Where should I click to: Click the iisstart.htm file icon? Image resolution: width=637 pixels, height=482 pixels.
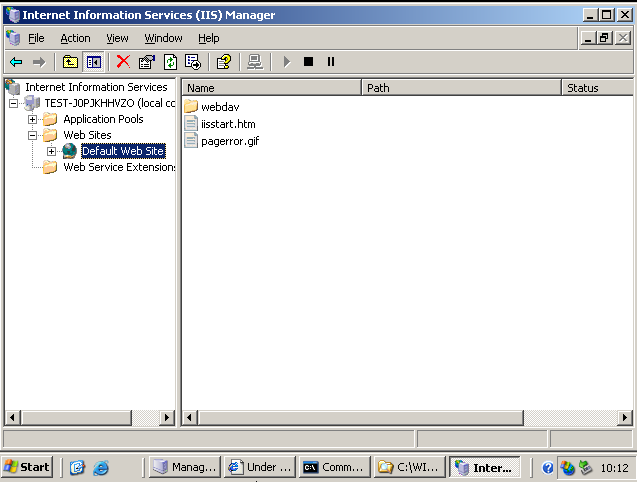click(191, 123)
